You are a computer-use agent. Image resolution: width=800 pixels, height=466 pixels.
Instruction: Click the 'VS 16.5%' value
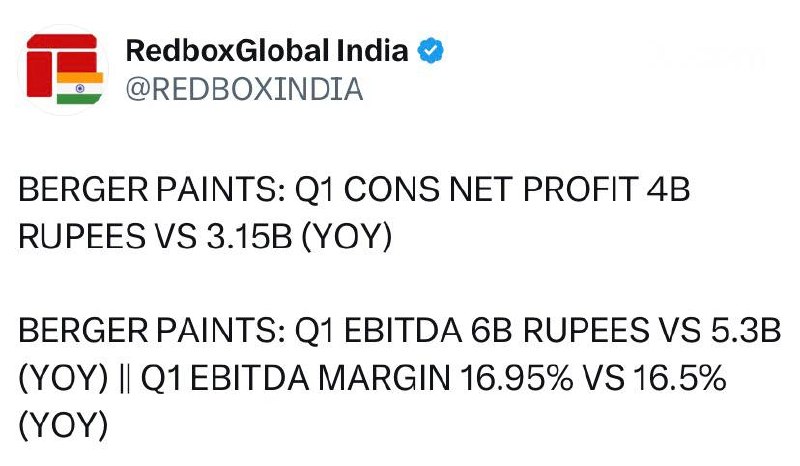(x=655, y=378)
